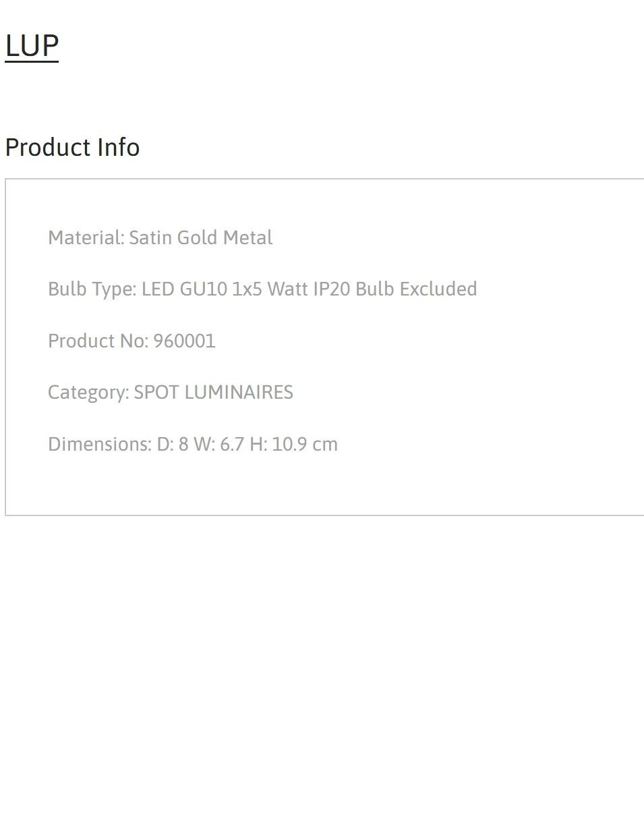
Task: Click product number 960001
Action: (184, 341)
